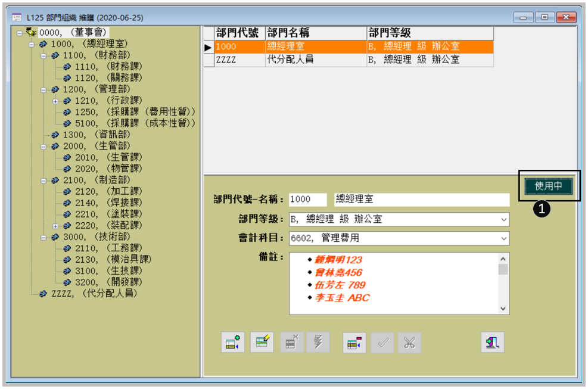Click the exit door icon
Image resolution: width=588 pixels, height=389 pixels.
[493, 342]
